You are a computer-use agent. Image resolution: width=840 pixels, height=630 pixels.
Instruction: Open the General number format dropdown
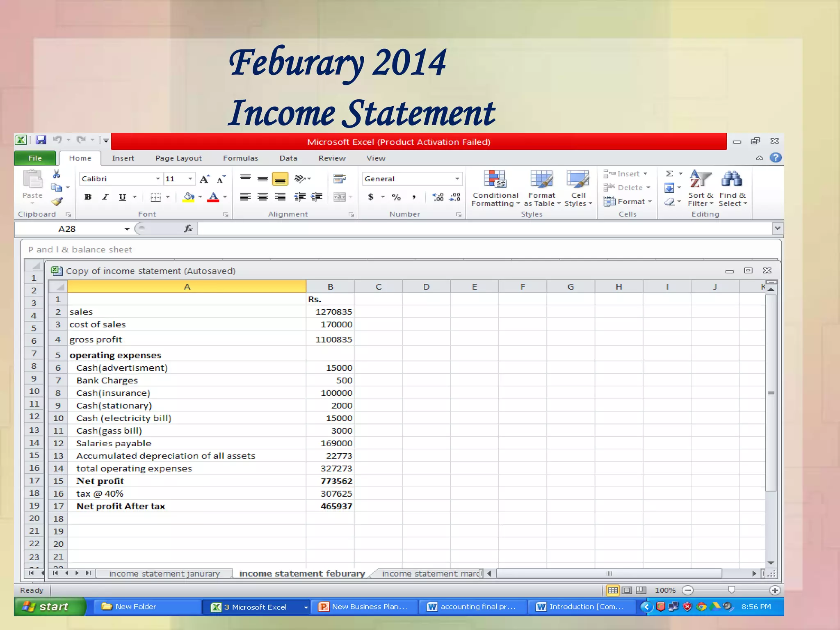tap(457, 179)
